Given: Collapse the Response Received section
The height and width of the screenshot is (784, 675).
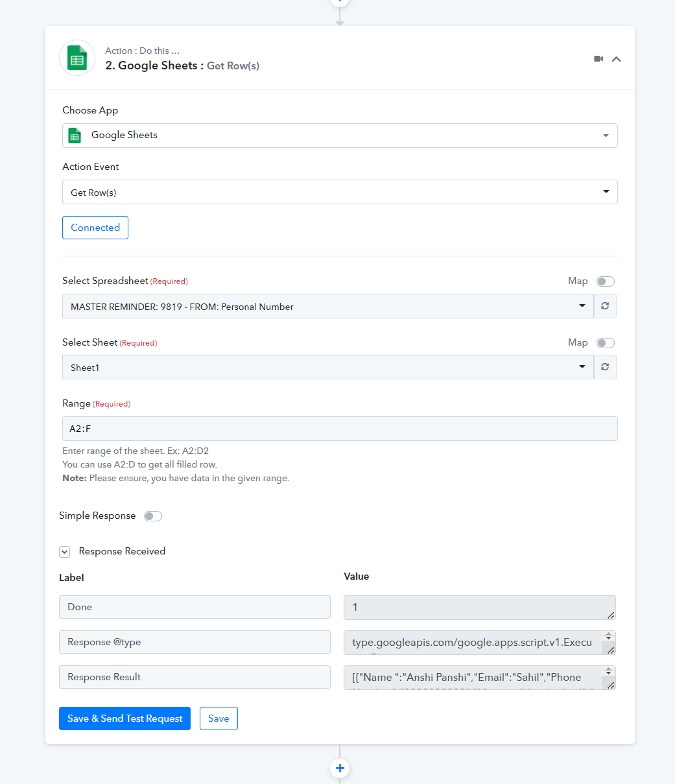Looking at the screenshot, I should 64,552.
